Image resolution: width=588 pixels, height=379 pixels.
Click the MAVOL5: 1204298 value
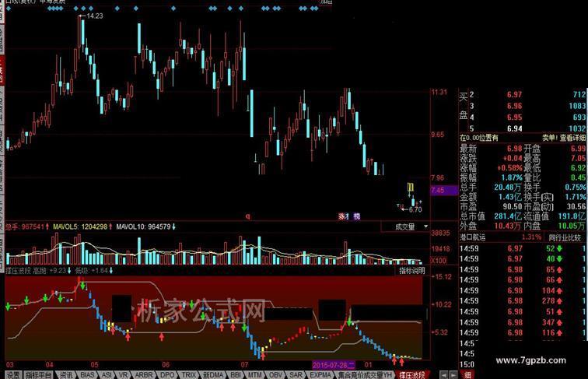click(80, 226)
